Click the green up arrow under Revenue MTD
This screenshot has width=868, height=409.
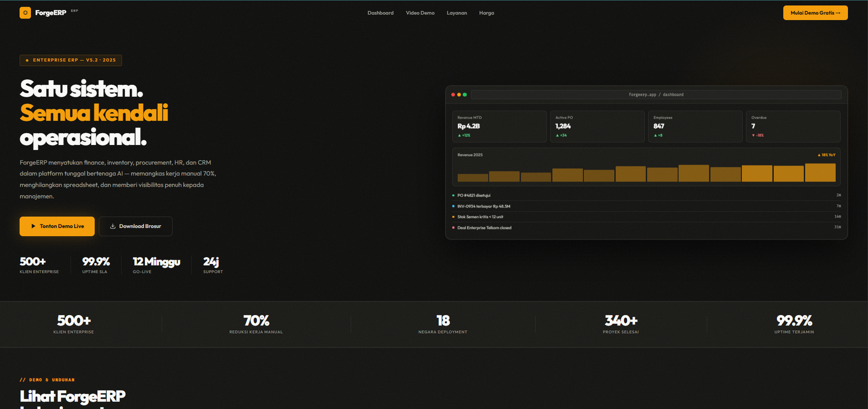pyautogui.click(x=459, y=135)
